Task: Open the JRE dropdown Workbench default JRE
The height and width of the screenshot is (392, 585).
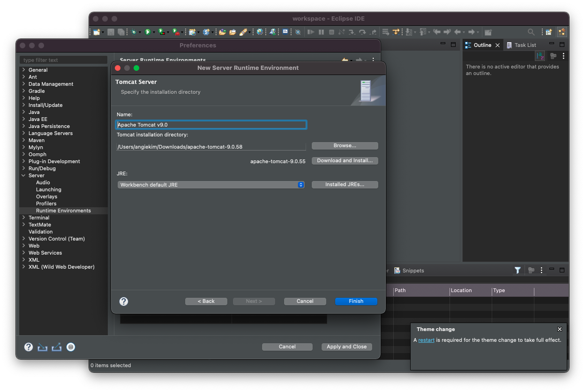Action: (x=211, y=185)
